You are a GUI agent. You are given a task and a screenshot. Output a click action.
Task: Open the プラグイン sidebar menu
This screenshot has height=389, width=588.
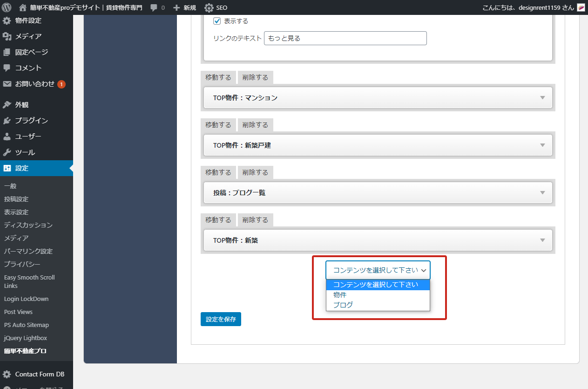pos(31,121)
